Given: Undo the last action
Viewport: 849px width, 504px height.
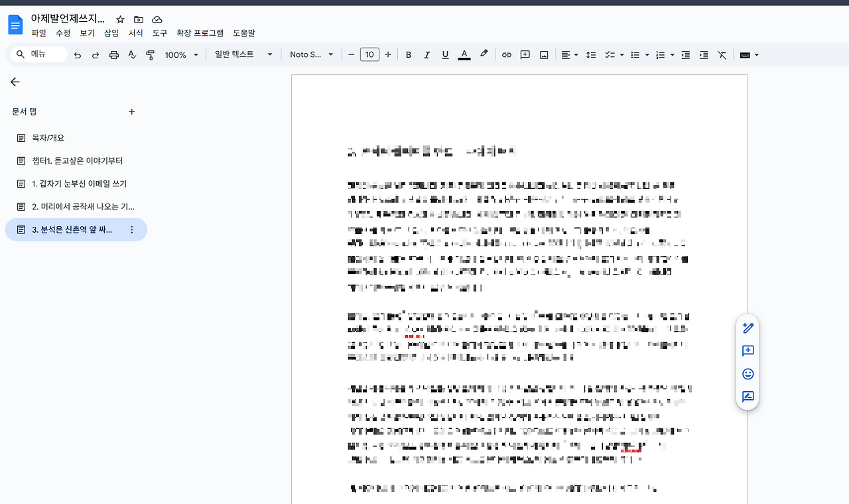Looking at the screenshot, I should (78, 55).
